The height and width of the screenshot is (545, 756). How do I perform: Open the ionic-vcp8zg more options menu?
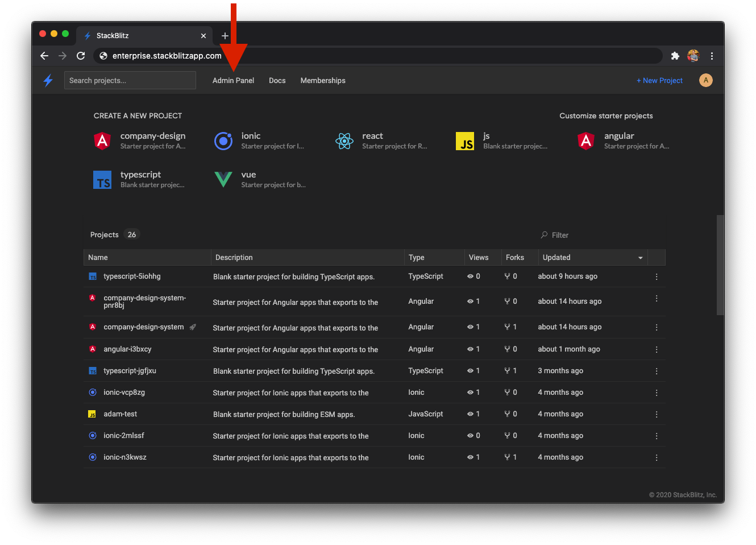point(657,393)
